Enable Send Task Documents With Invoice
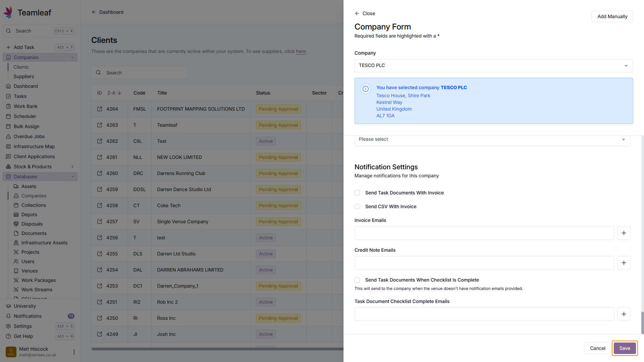This screenshot has height=362, width=644. [357, 193]
